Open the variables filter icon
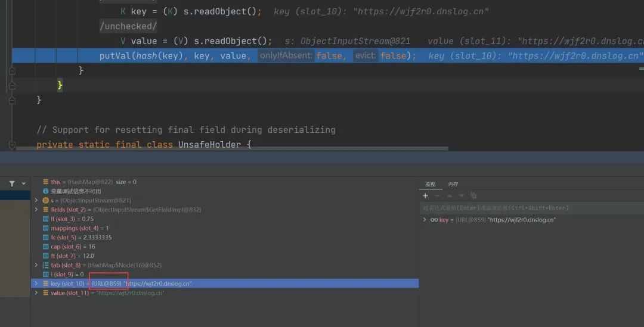The height and width of the screenshot is (327, 644). 12,183
